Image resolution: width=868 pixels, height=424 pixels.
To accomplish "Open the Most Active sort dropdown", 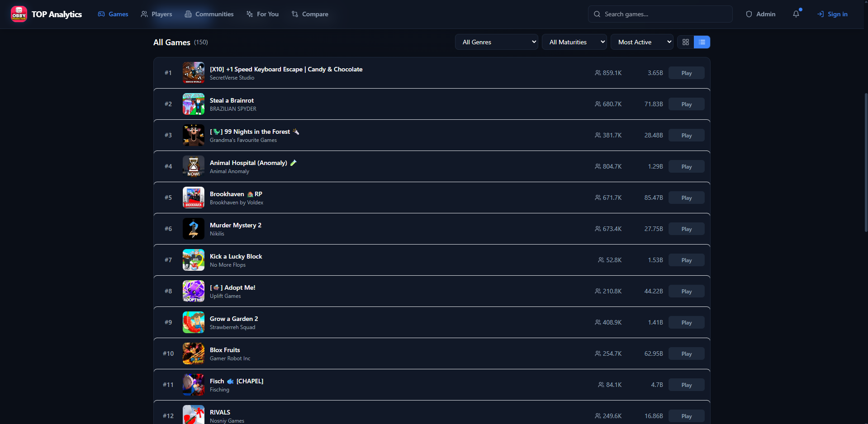I will click(x=642, y=42).
